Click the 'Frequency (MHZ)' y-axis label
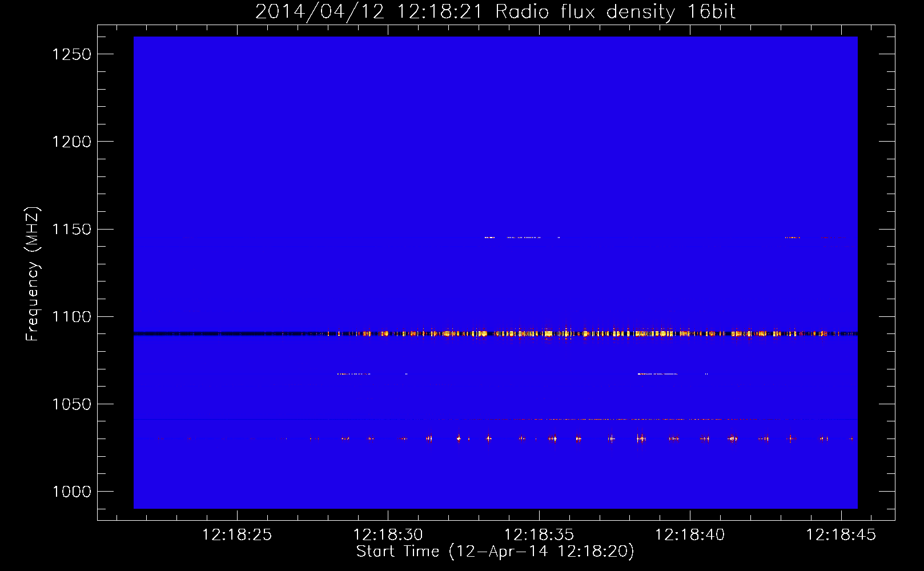924x571 pixels. pyautogui.click(x=33, y=274)
